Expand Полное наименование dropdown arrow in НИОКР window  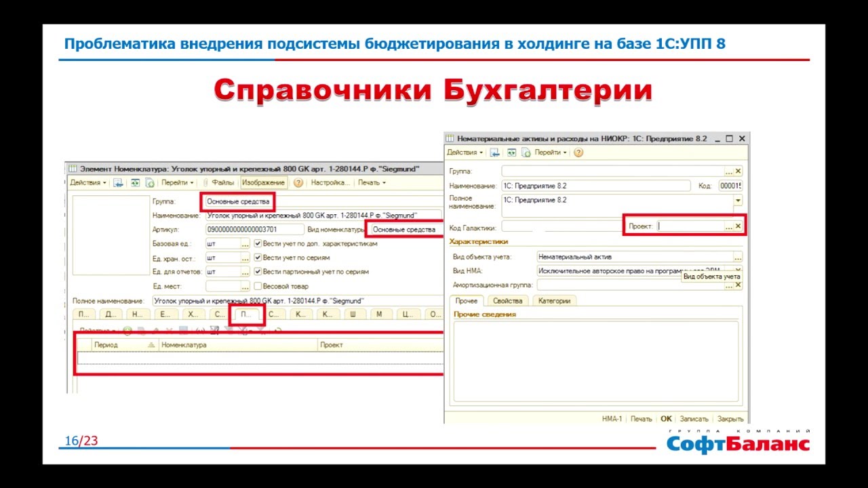(738, 201)
